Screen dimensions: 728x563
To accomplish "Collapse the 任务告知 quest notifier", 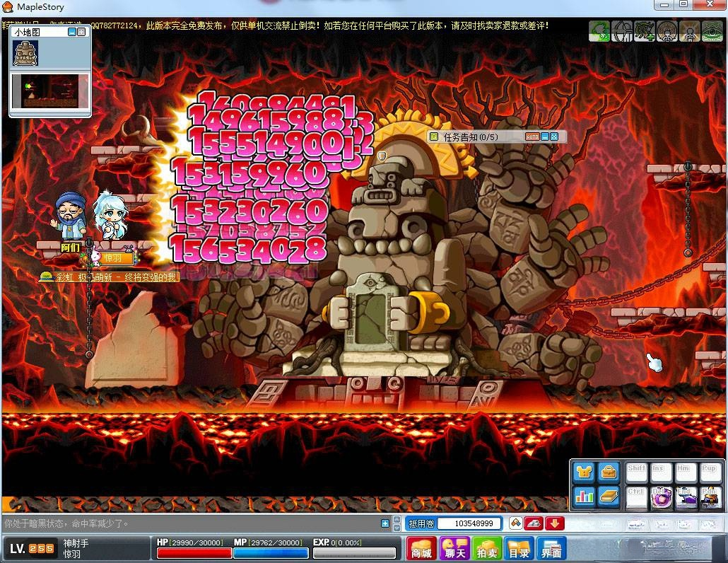I will [545, 137].
